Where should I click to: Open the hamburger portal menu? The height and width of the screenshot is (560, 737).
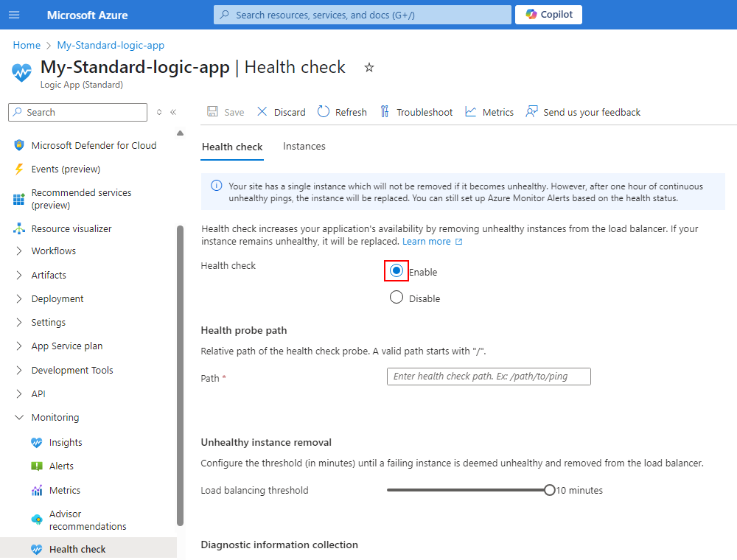click(14, 15)
